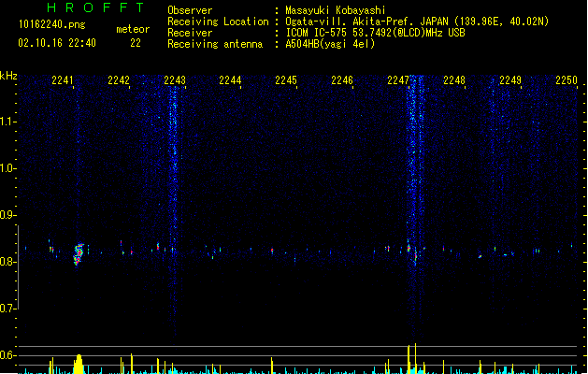This screenshot has width=588, height=374.
Task: Click the ICOM IC-575 receiver text
Action: tap(376, 33)
